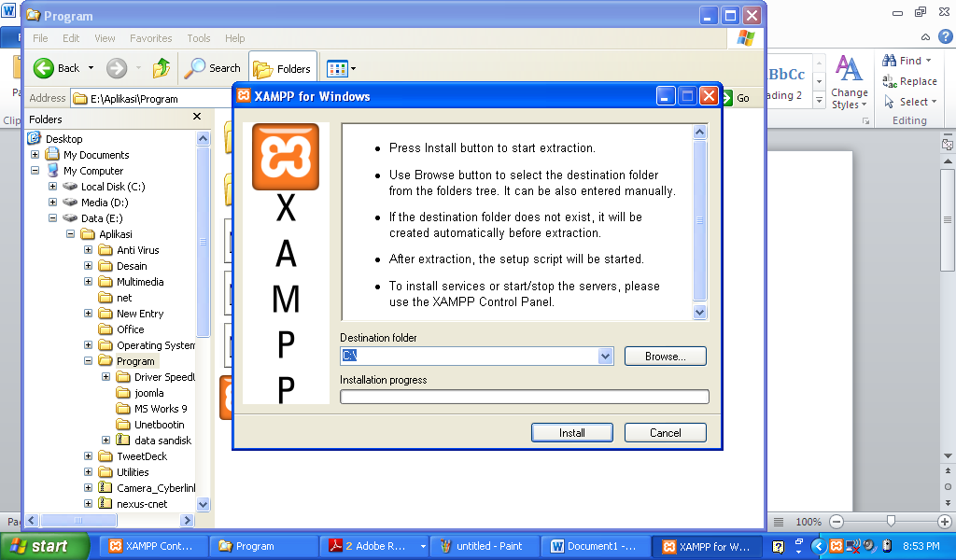Go up one folder level icon
This screenshot has width=956, height=560.
pos(162,68)
